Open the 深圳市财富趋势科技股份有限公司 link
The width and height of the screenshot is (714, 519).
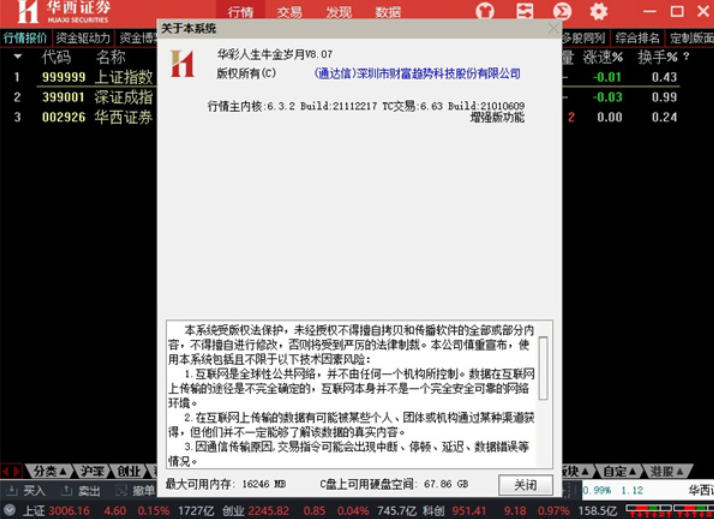[x=417, y=73]
